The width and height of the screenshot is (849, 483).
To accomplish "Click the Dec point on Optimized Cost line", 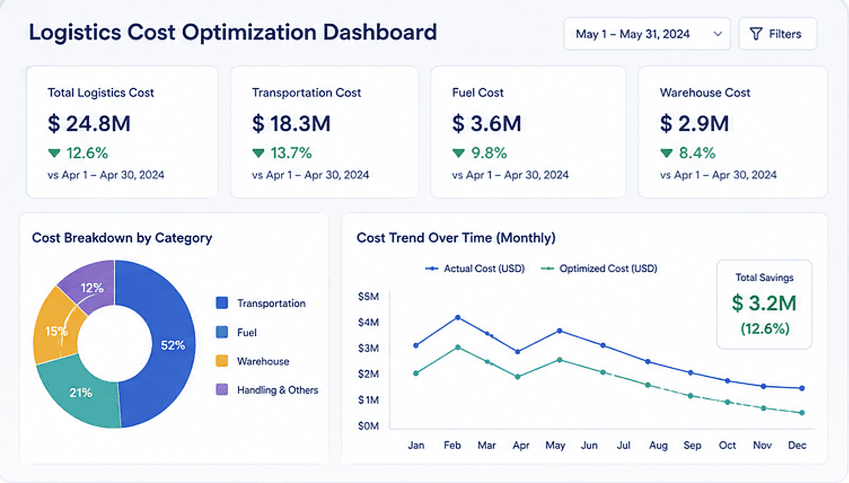I will click(x=802, y=413).
